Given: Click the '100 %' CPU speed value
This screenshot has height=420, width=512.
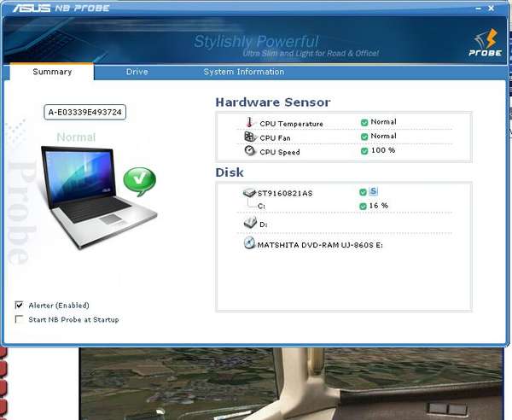Looking at the screenshot, I should tap(383, 150).
